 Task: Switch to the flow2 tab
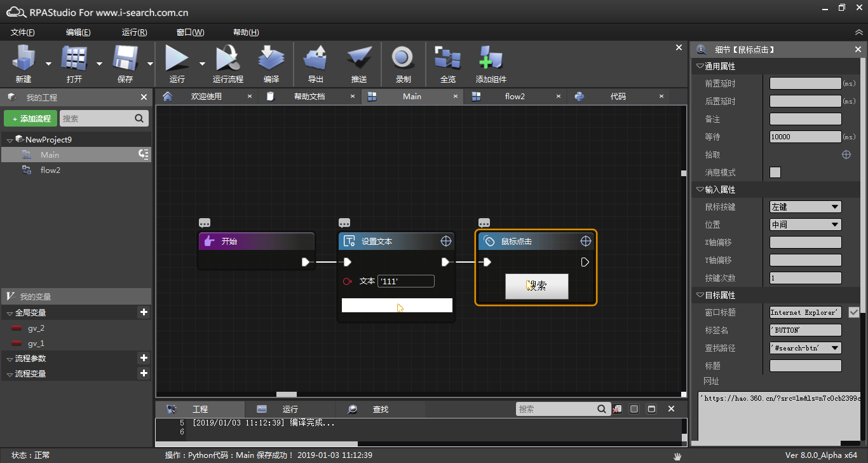pos(514,97)
